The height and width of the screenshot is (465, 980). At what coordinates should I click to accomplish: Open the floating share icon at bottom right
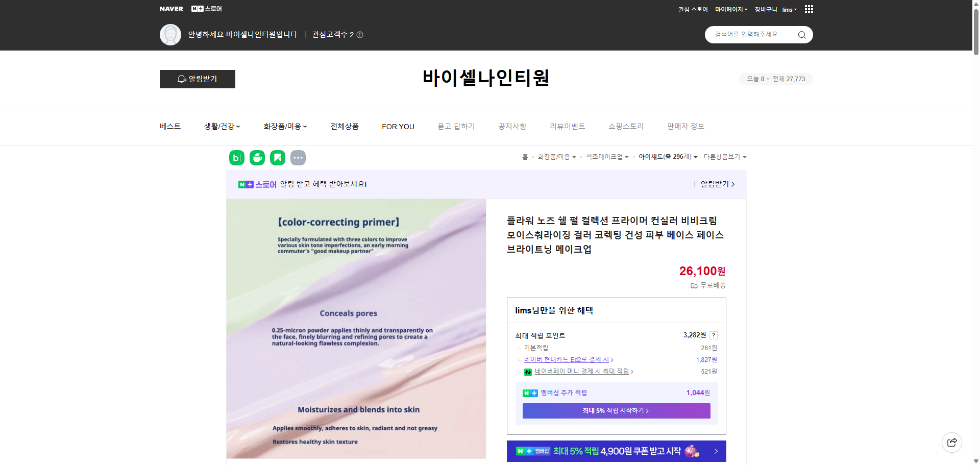click(951, 442)
